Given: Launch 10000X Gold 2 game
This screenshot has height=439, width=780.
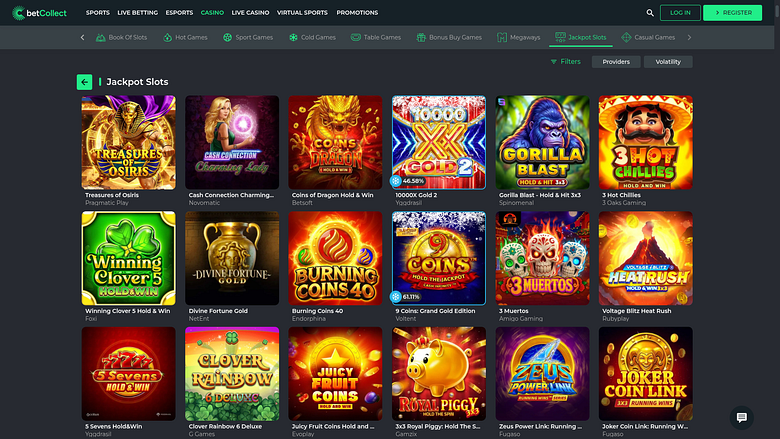Looking at the screenshot, I should click(x=439, y=143).
